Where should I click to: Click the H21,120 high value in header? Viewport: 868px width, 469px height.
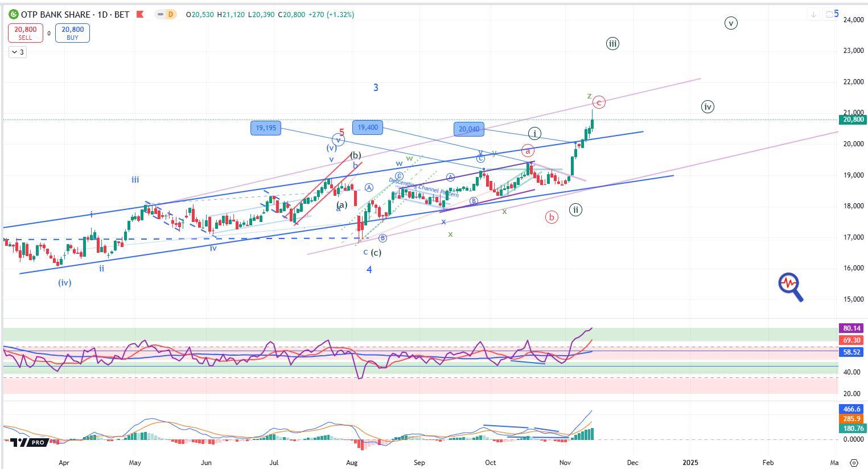point(231,14)
